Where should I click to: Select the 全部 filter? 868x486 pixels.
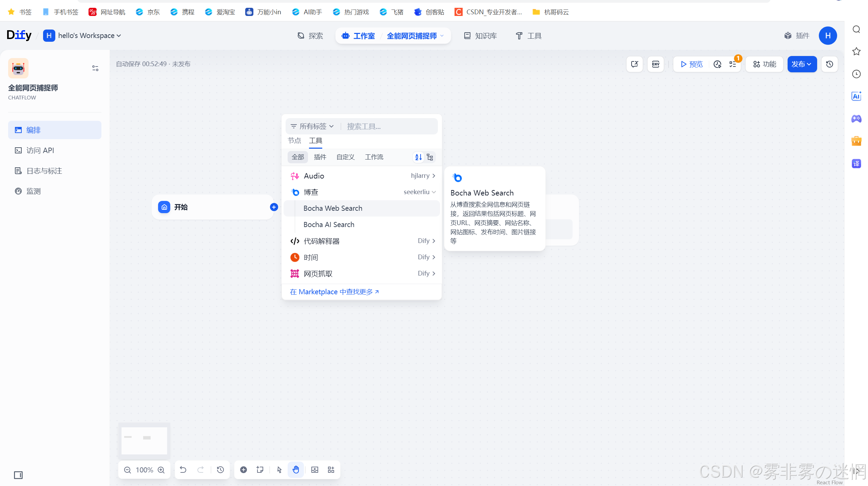[x=298, y=157]
